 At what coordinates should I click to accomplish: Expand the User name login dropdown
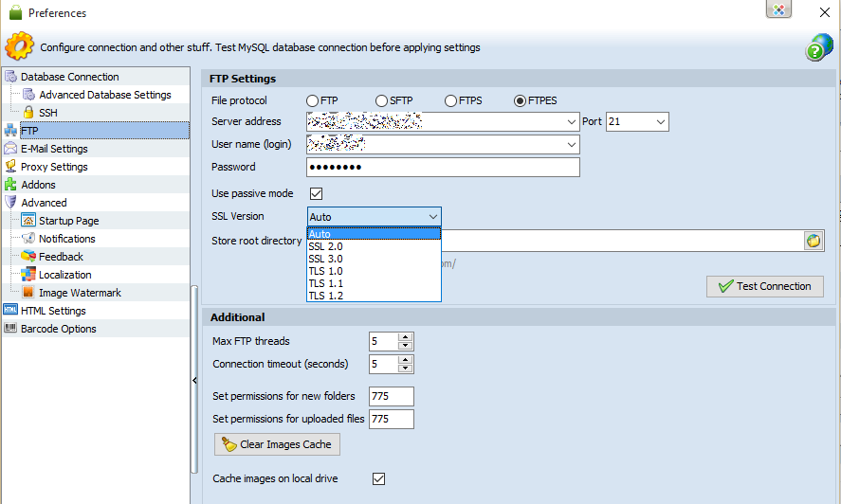[572, 144]
